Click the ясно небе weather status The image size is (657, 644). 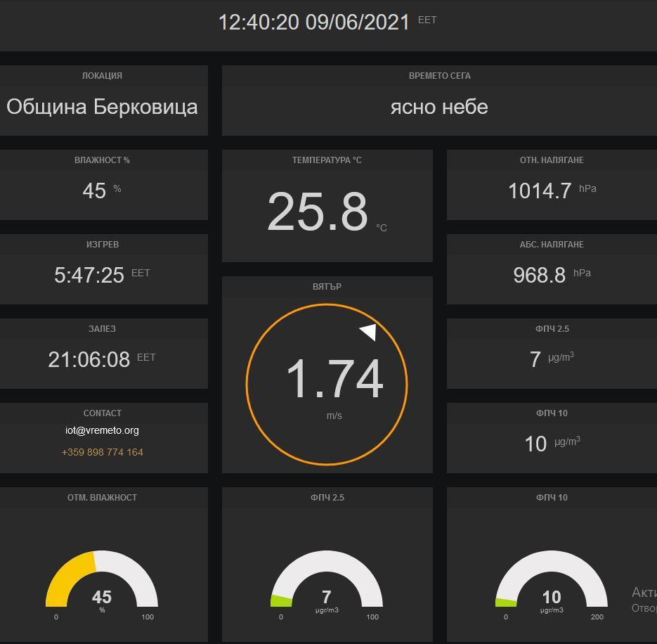click(x=439, y=107)
